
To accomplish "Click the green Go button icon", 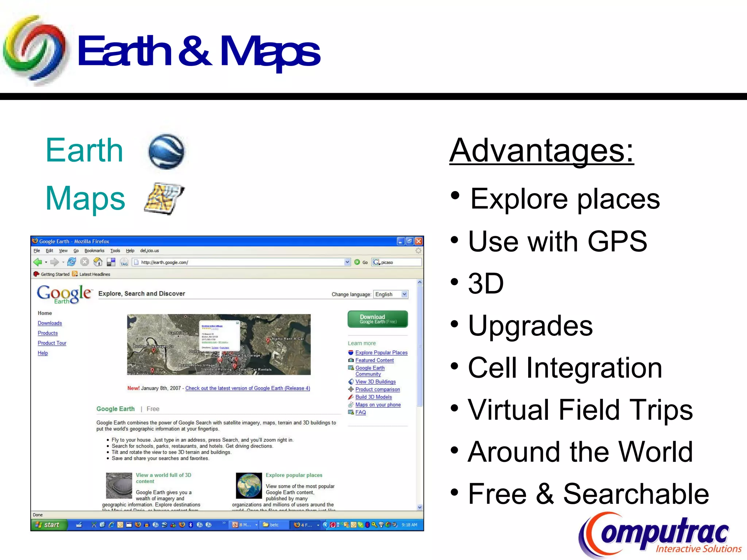I will 357,262.
